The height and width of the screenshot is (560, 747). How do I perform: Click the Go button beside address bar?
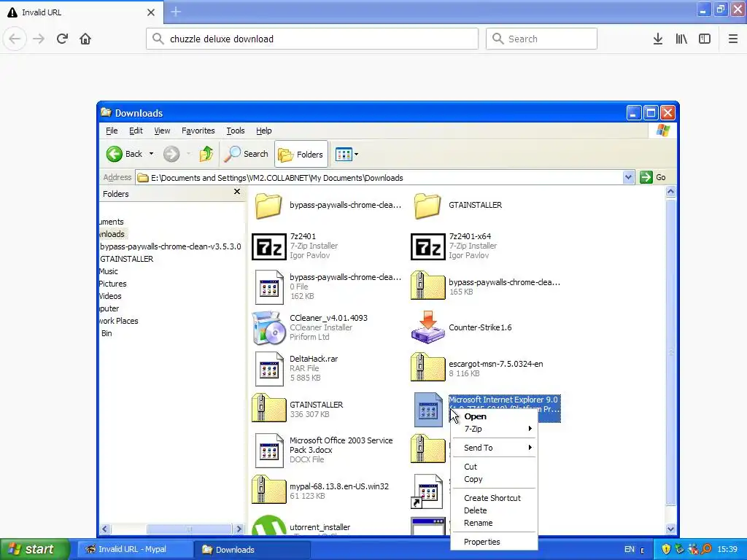click(653, 177)
